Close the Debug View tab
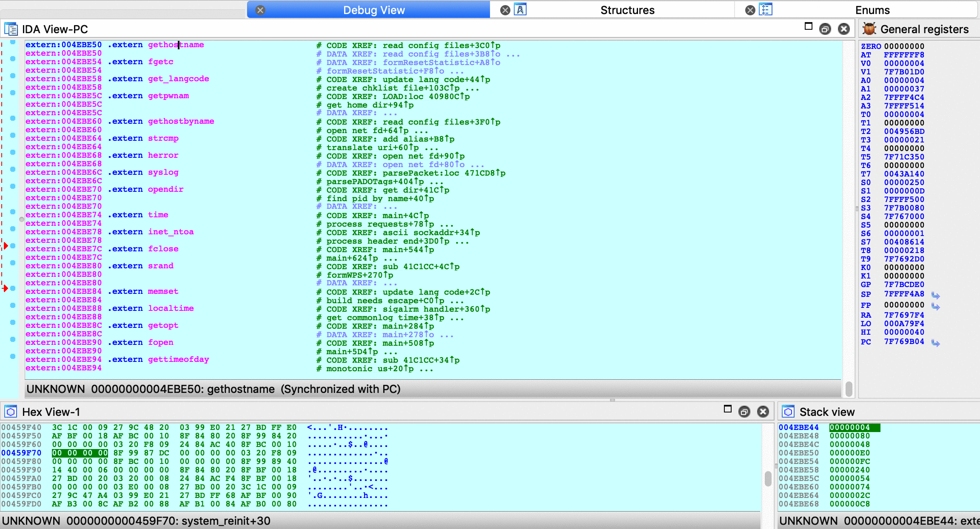 tap(260, 10)
